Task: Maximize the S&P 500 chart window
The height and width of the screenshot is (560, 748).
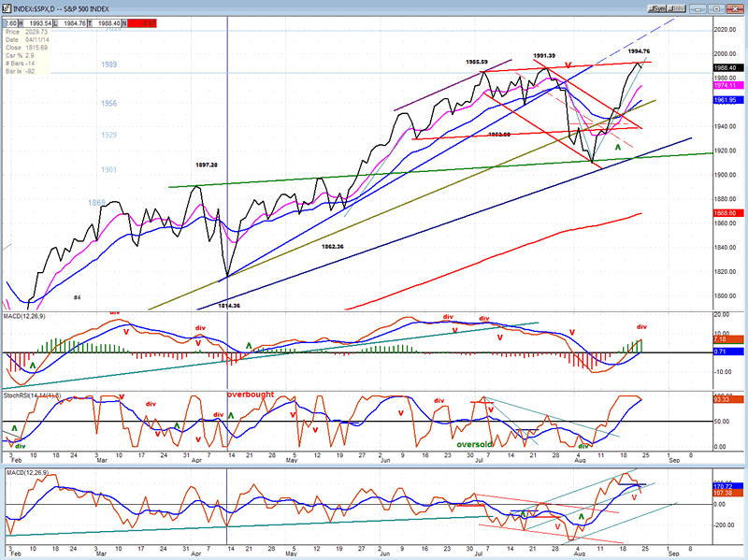Action: (717, 8)
